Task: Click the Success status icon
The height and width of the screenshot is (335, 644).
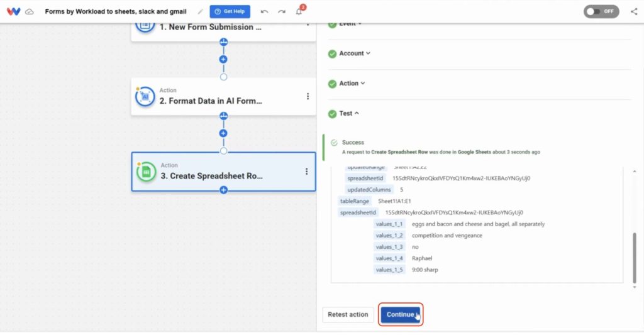Action: [x=334, y=143]
